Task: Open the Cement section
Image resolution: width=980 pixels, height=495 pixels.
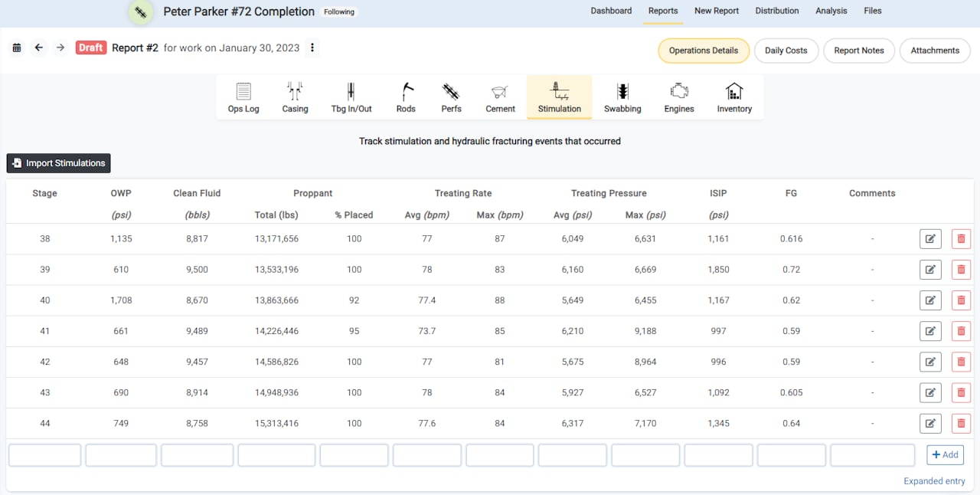Action: pos(501,97)
